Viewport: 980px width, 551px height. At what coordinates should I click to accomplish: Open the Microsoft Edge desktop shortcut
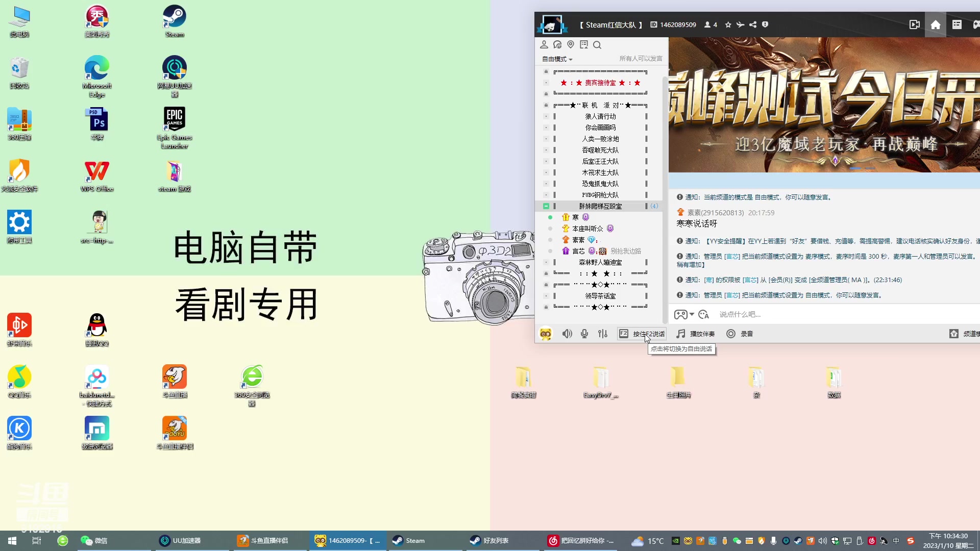pos(97,77)
